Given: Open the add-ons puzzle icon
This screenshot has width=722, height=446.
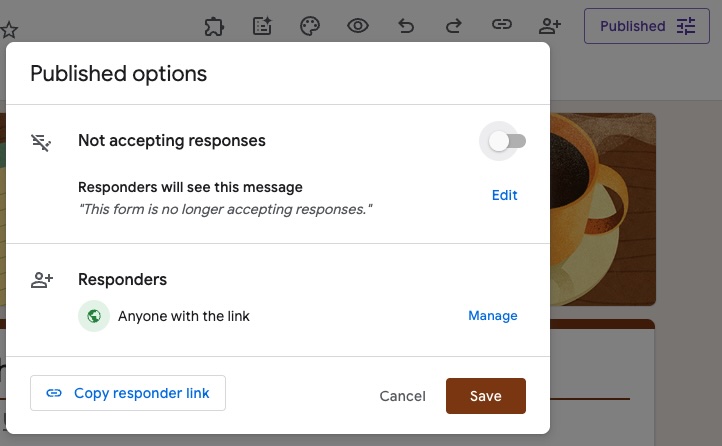Looking at the screenshot, I should tap(214, 26).
